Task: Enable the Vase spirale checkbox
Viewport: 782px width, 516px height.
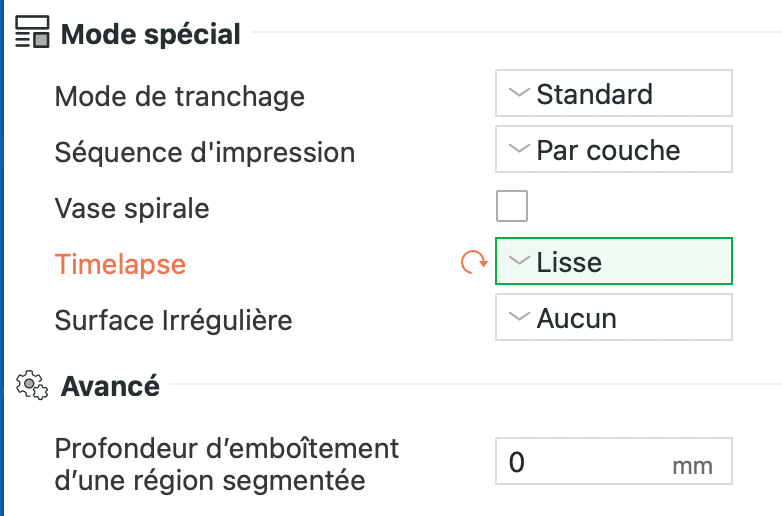Action: [512, 207]
